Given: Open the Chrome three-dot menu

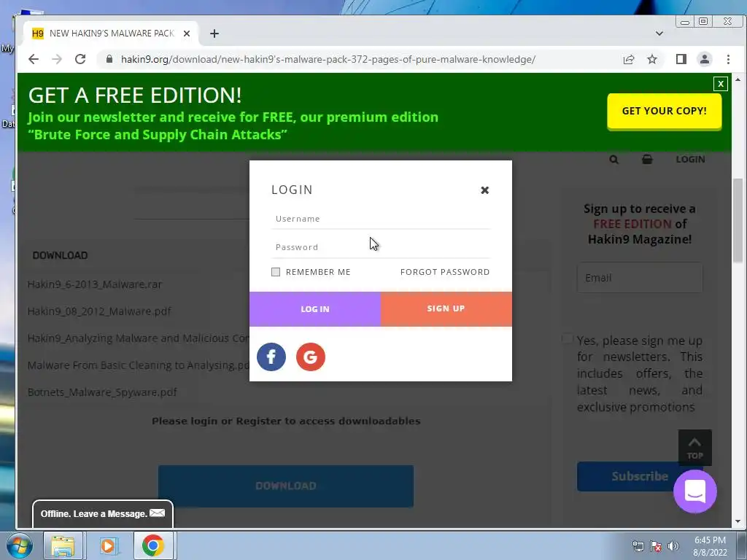Looking at the screenshot, I should click(728, 59).
